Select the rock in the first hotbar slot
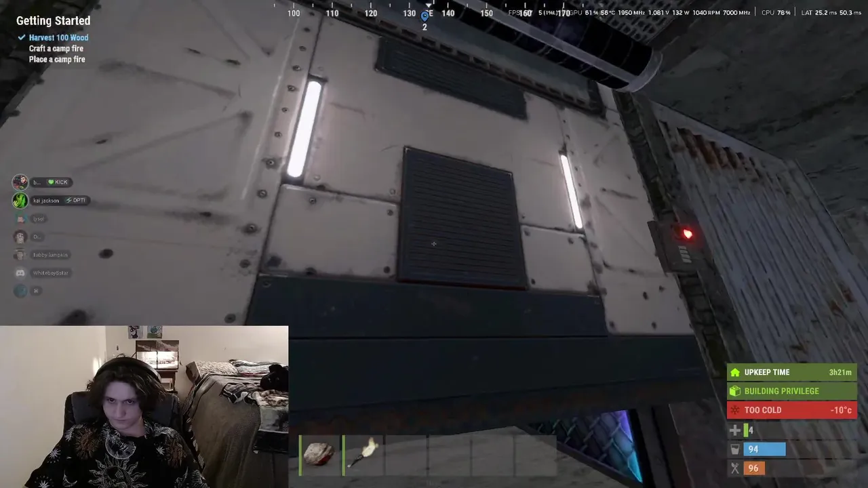 tap(320, 455)
